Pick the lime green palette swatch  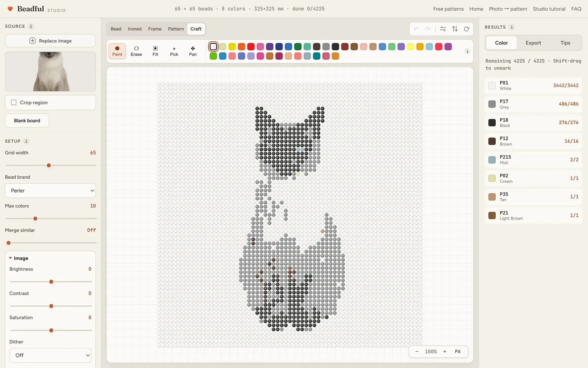point(213,56)
